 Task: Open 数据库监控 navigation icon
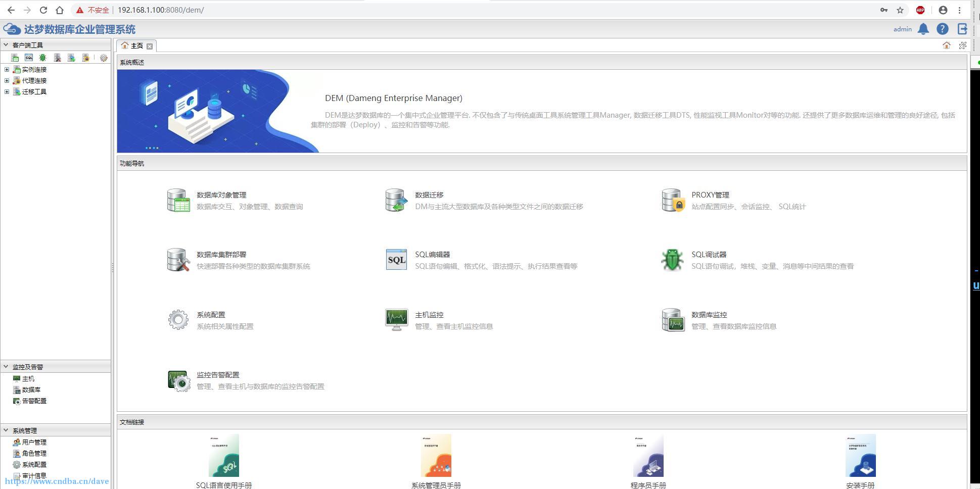(673, 320)
